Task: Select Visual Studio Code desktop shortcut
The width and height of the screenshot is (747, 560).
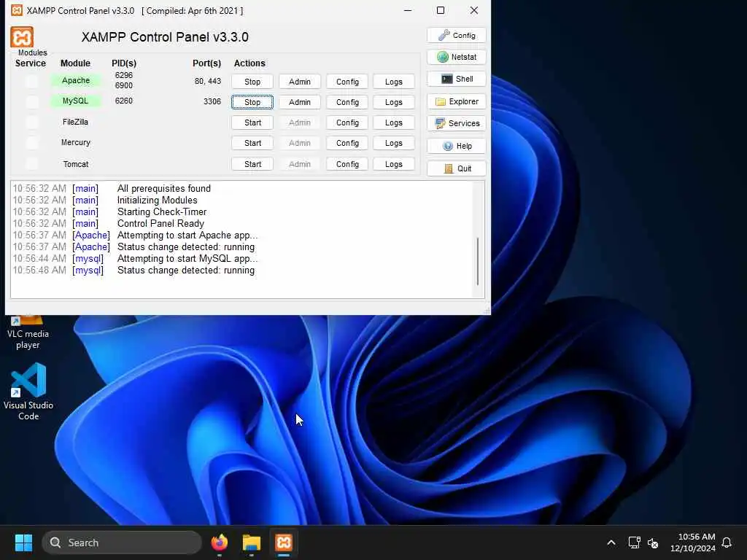Action: [x=28, y=392]
